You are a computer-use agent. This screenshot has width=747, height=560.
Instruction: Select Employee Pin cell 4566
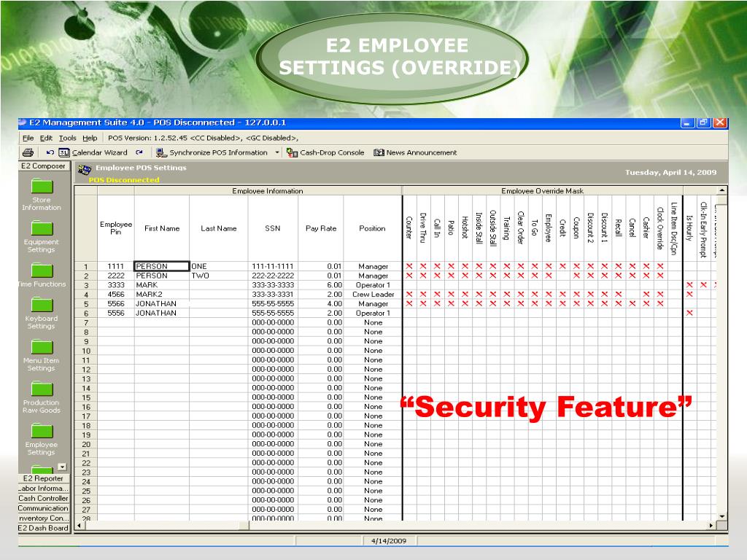(x=116, y=295)
